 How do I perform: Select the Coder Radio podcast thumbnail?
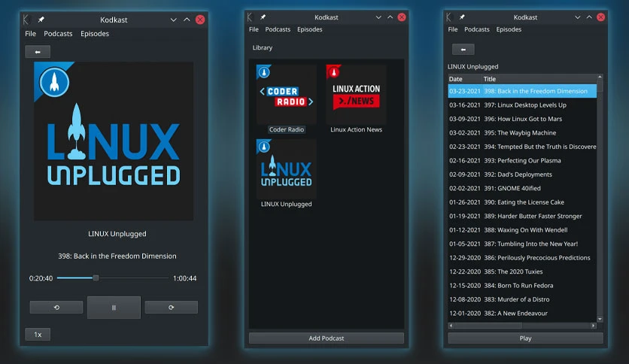coord(287,95)
